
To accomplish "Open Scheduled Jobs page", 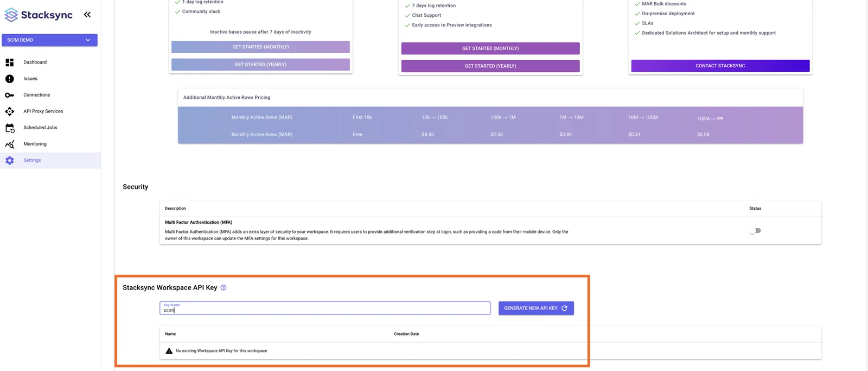I will [40, 128].
